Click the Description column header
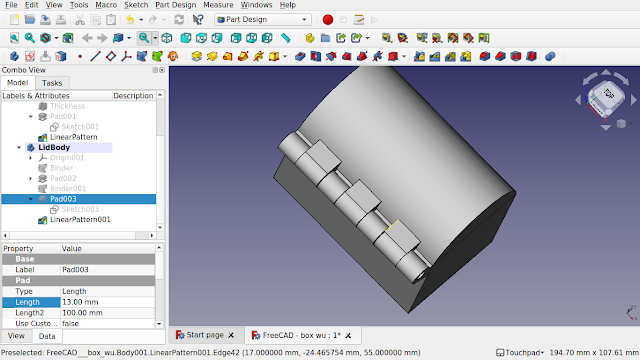The width and height of the screenshot is (640, 360). [133, 96]
